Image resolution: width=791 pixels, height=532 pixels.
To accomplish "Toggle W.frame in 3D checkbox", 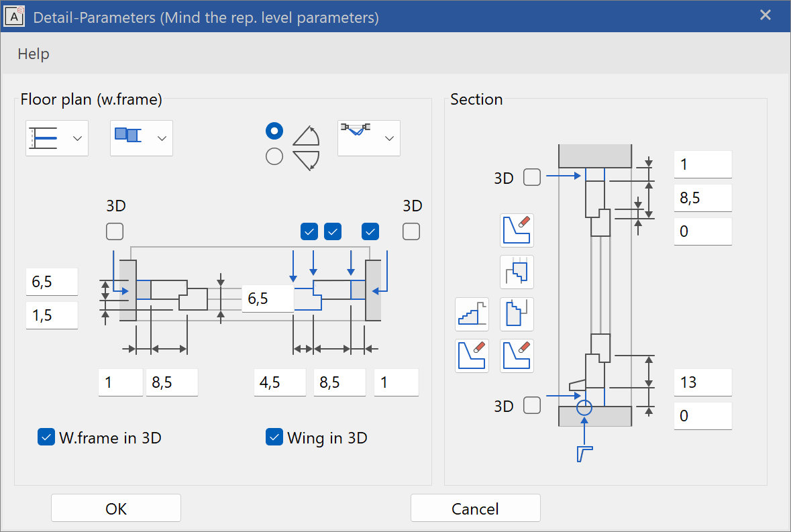I will pos(46,437).
